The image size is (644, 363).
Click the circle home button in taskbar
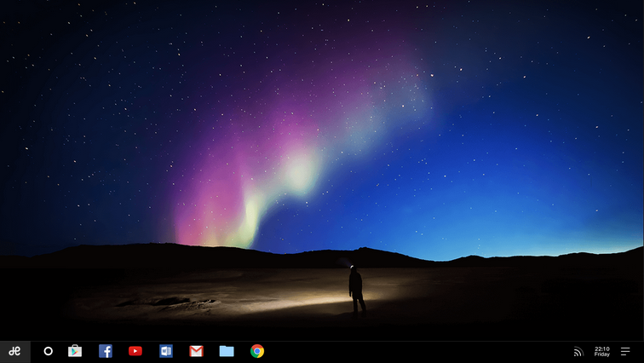click(48, 351)
